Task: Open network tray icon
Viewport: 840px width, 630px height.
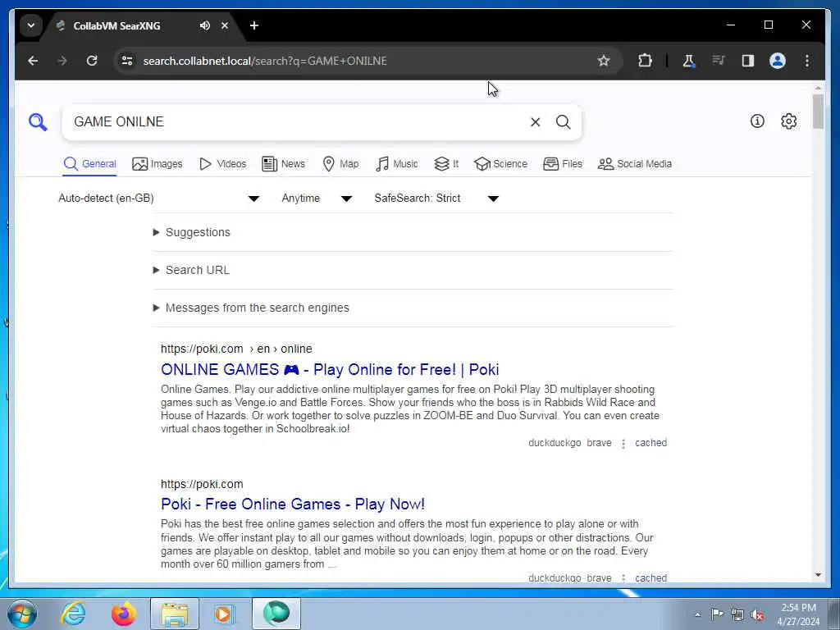Action: coord(737,615)
